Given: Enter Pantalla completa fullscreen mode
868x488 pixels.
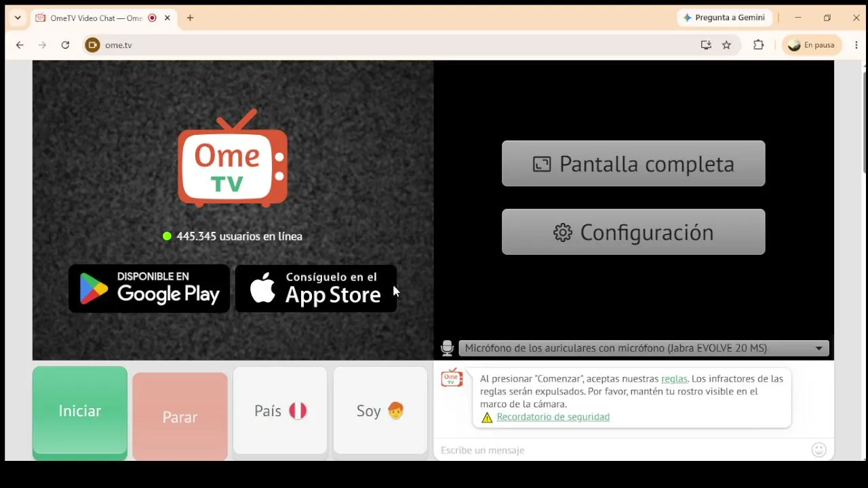Looking at the screenshot, I should [633, 163].
